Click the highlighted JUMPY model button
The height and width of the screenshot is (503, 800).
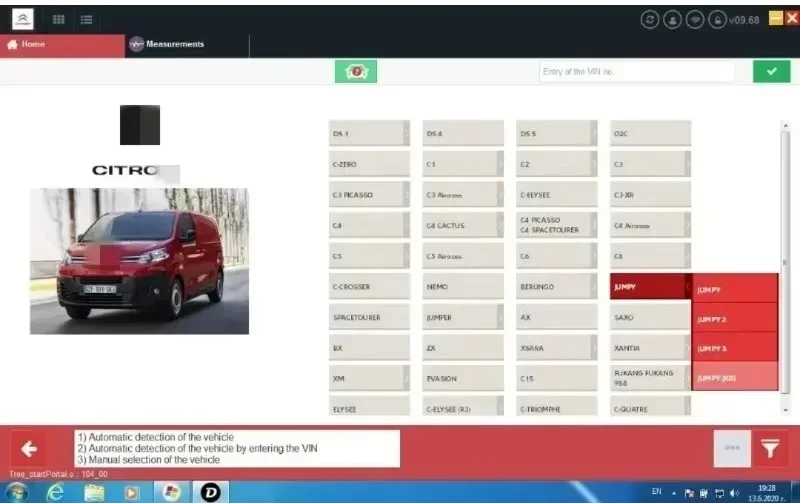coord(651,287)
